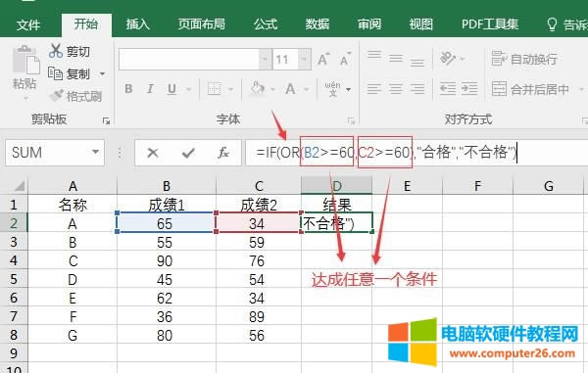Switch to the 视图 View tab
Viewport: 588px width, 373px height.
click(x=420, y=24)
